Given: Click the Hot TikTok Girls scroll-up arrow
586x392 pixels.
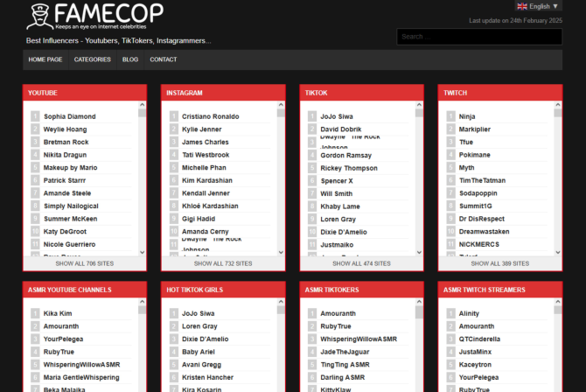Looking at the screenshot, I should tap(281, 302).
